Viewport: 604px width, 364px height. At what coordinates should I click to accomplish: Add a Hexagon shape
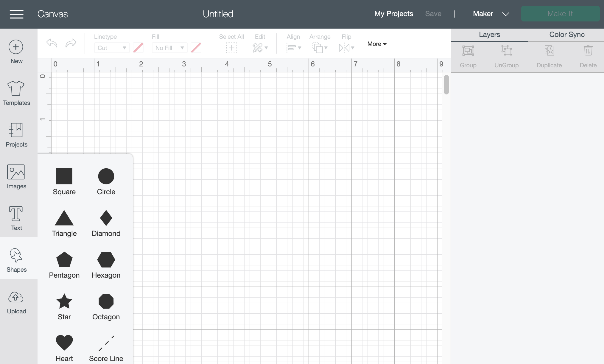(x=106, y=264)
